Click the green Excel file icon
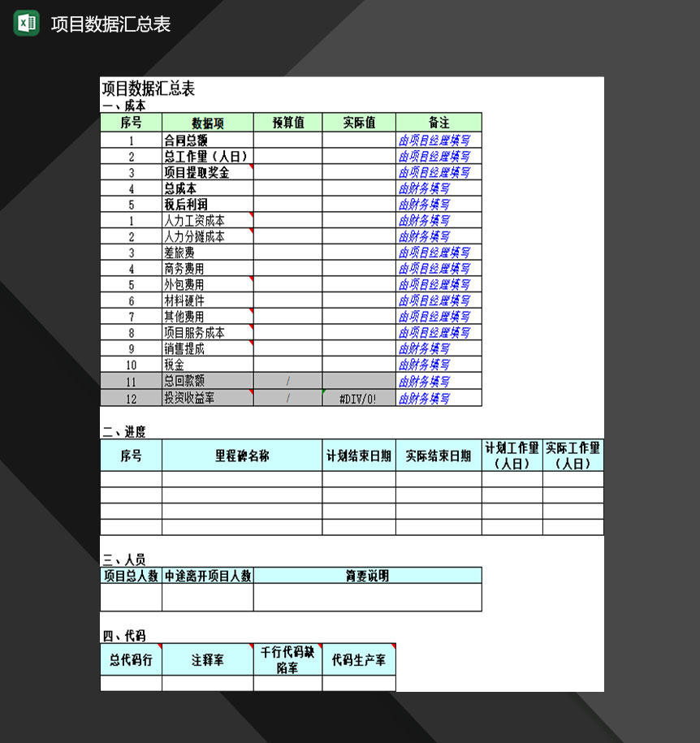 tap(26, 23)
